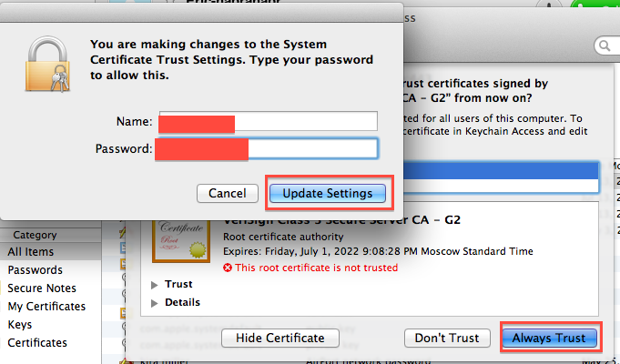Click the red not-trusted warning icon
Image resolution: width=620 pixels, height=364 pixels.
pyautogui.click(x=228, y=268)
